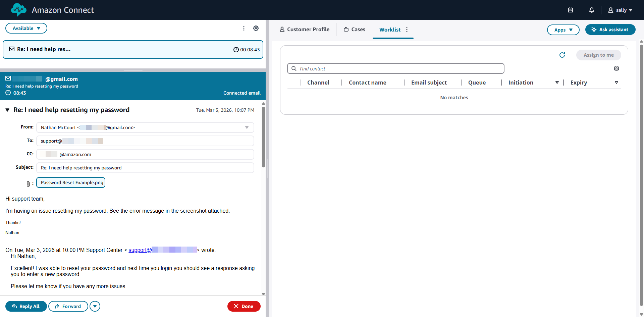Viewport: 644px width, 317px height.
Task: Open the Worklist overflow menu dots
Action: (407, 30)
